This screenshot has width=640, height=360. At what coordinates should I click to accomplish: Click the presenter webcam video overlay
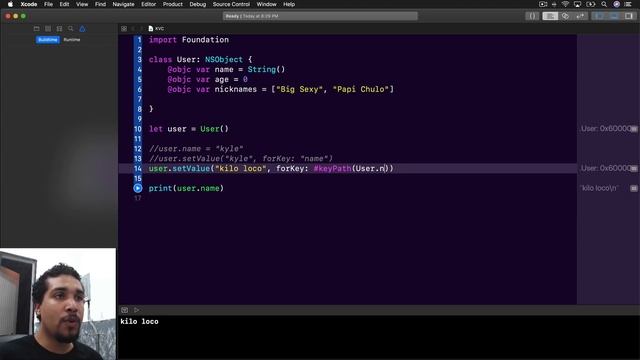tap(58, 304)
